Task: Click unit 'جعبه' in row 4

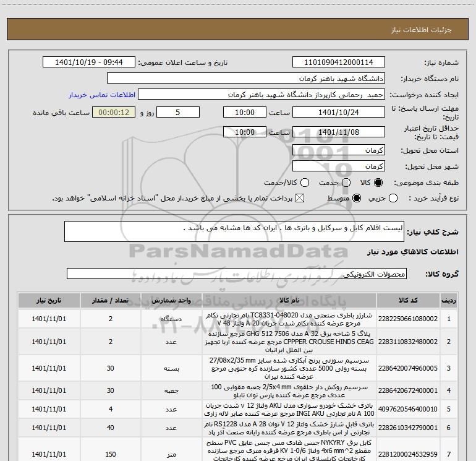Action: pyautogui.click(x=171, y=391)
